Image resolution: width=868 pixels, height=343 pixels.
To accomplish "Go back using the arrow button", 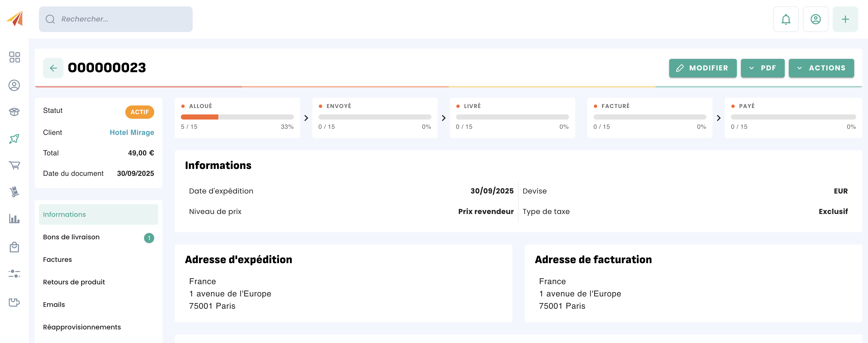I will tap(53, 68).
